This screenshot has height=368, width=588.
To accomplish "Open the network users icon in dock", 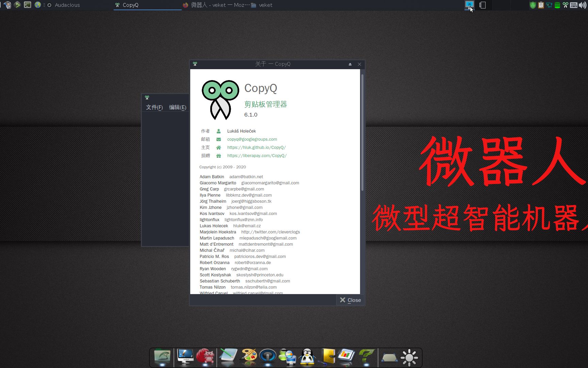I will point(288,357).
